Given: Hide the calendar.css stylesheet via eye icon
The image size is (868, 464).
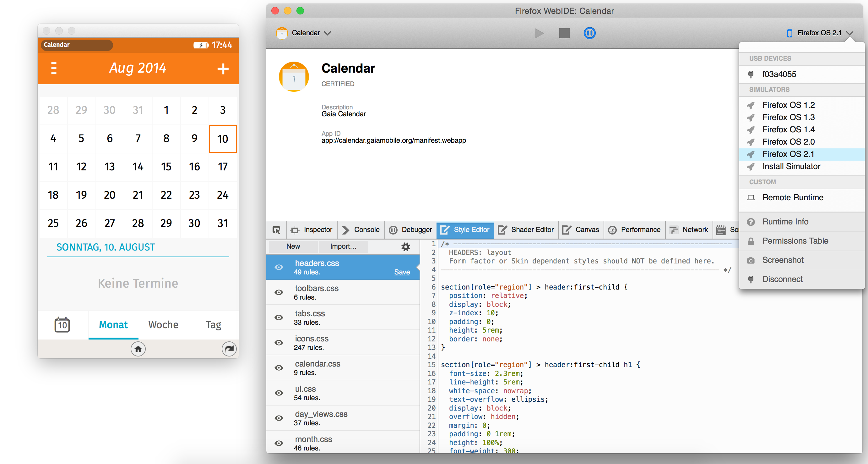Looking at the screenshot, I should 279,368.
